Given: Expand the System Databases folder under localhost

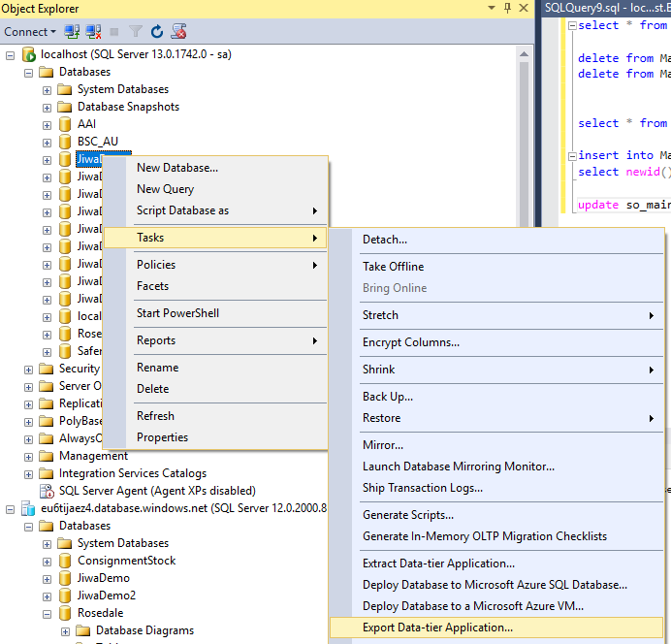Looking at the screenshot, I should tap(48, 90).
